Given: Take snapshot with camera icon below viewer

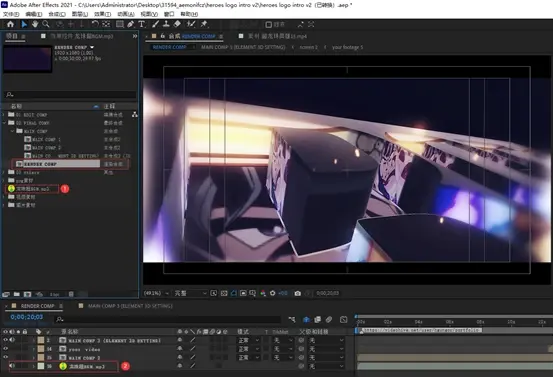Looking at the screenshot, I should pyautogui.click(x=297, y=293).
